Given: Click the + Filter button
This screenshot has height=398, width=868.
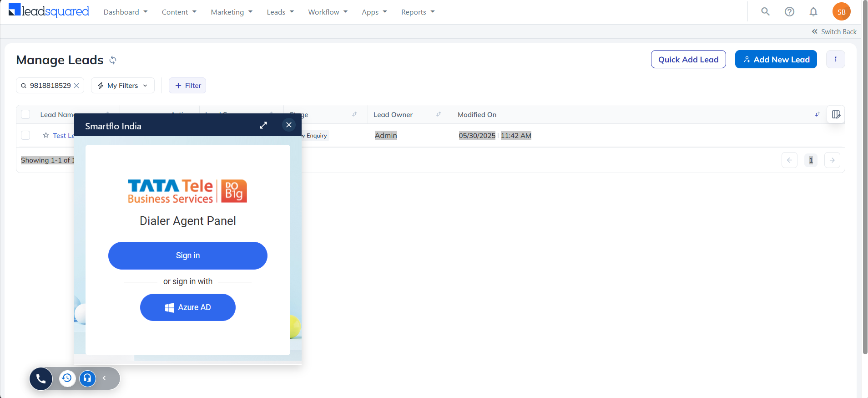Looking at the screenshot, I should [187, 86].
